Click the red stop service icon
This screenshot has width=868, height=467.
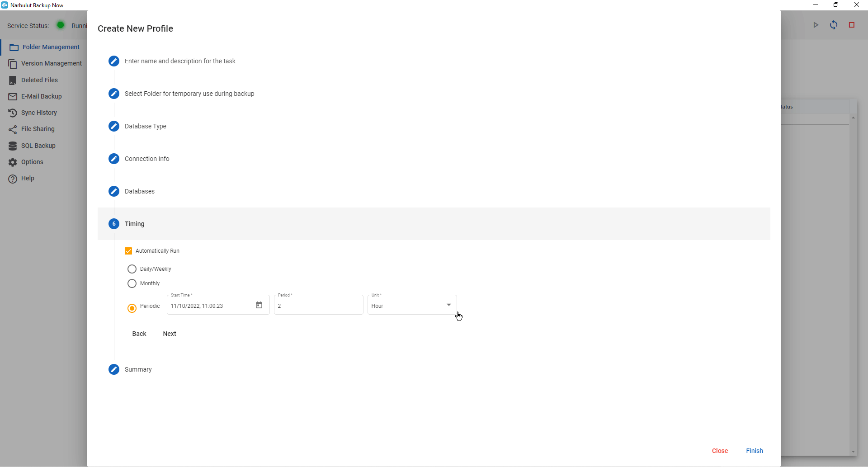point(852,25)
